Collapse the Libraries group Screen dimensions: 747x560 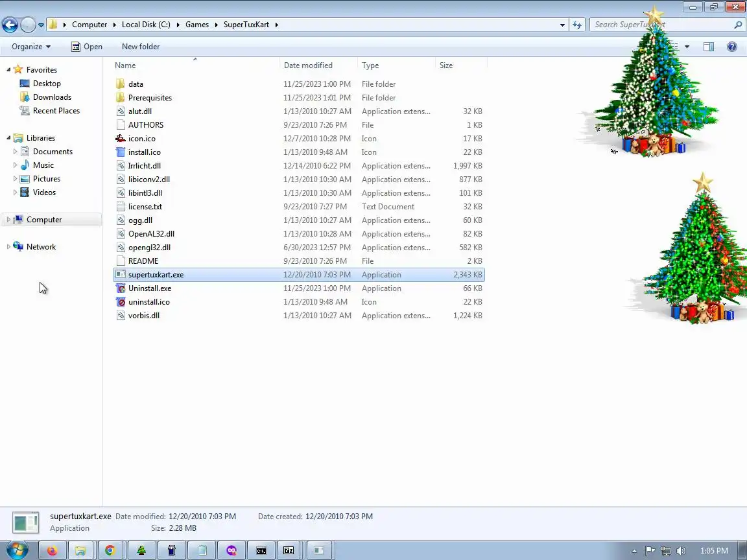point(8,137)
